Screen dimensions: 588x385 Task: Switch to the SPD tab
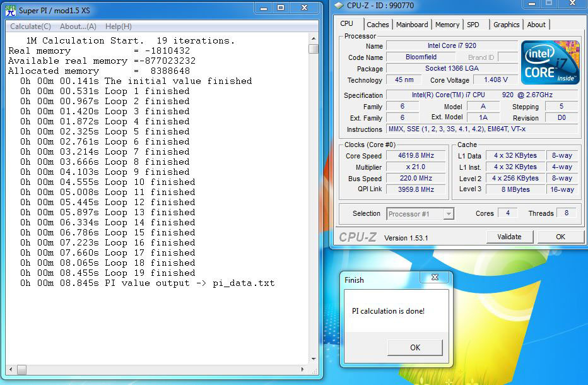point(473,25)
